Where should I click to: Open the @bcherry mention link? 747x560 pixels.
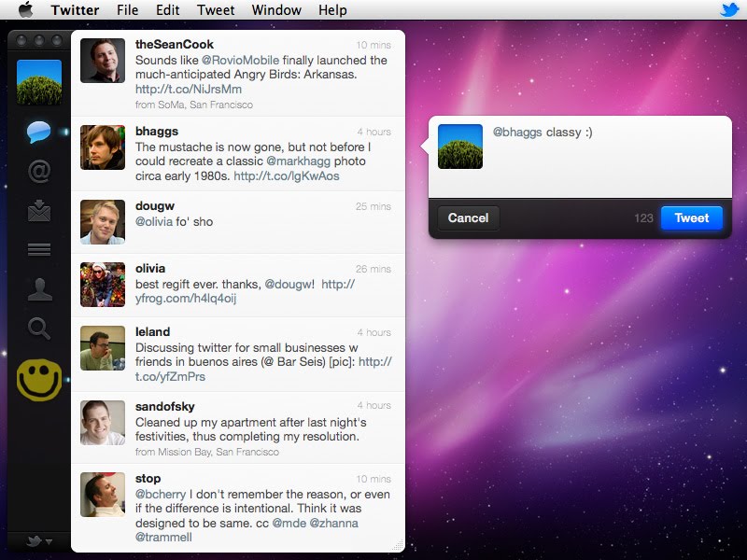(161, 495)
